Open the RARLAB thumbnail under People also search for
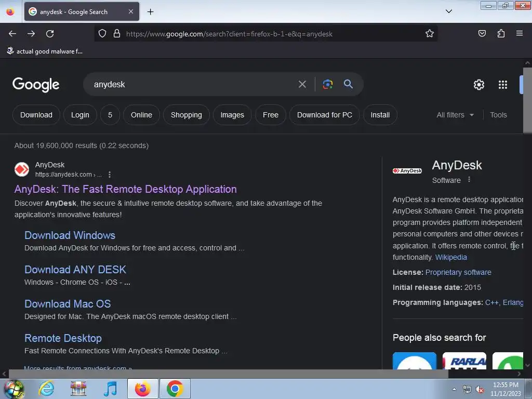 (x=464, y=361)
